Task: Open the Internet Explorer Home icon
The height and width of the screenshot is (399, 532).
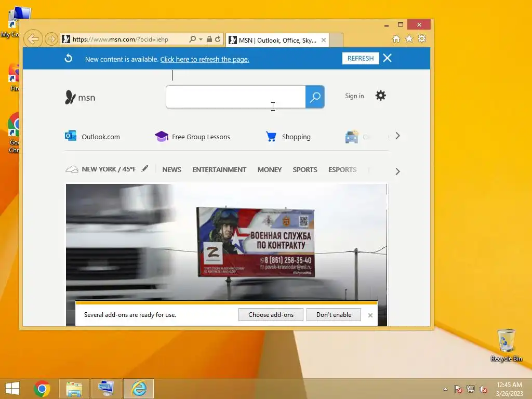Action: (396, 38)
